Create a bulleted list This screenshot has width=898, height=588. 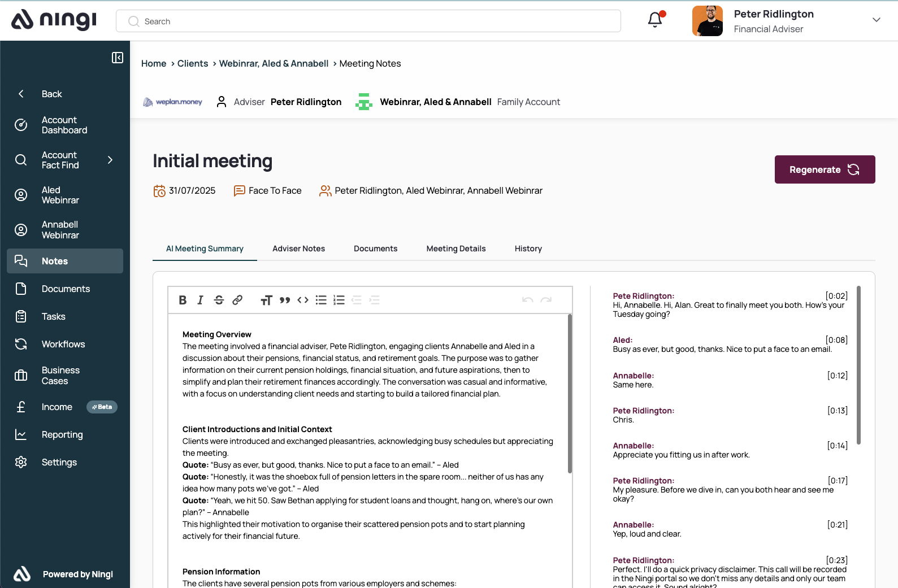coord(321,300)
